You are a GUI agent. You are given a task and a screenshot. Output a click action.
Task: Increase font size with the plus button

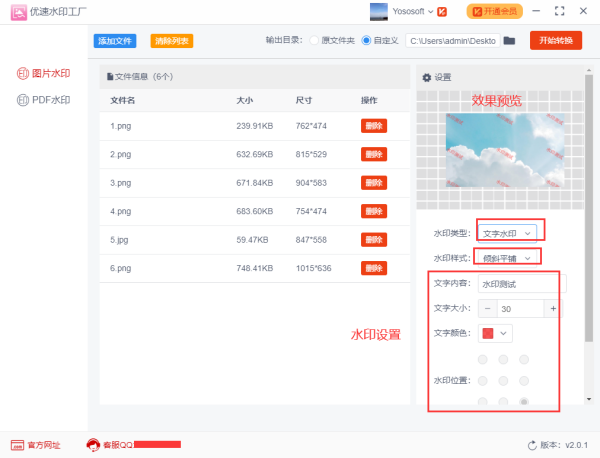tap(553, 309)
